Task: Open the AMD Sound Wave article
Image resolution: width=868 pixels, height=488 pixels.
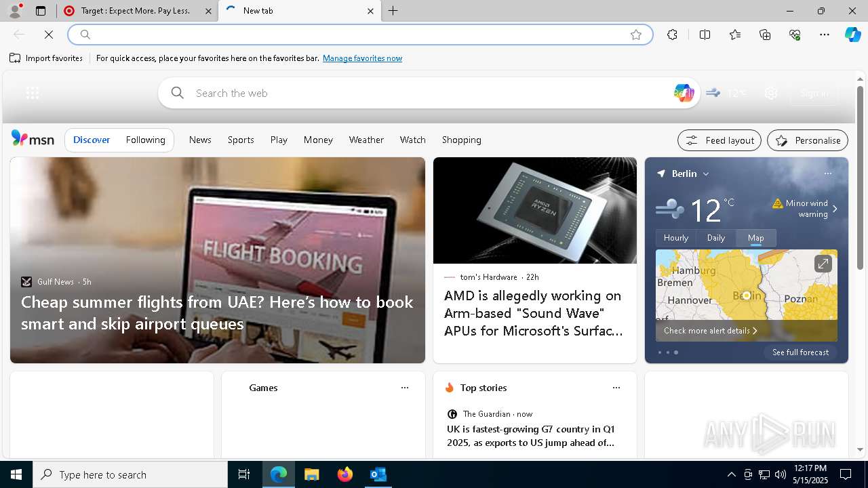Action: 534,313
